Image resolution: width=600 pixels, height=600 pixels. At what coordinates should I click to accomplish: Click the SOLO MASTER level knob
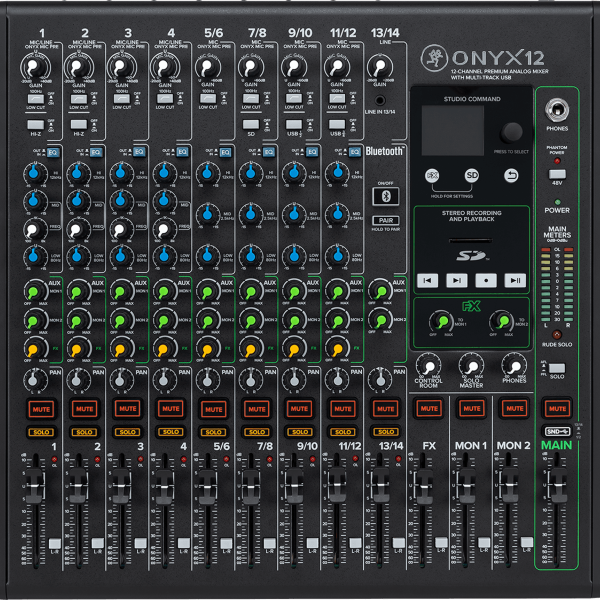pyautogui.click(x=471, y=366)
